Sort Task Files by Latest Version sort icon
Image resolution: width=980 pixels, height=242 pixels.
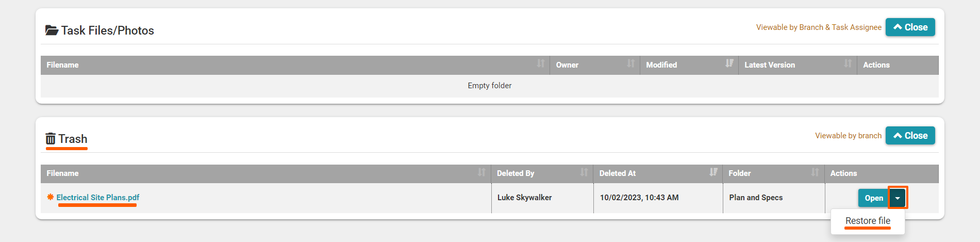pyautogui.click(x=848, y=63)
